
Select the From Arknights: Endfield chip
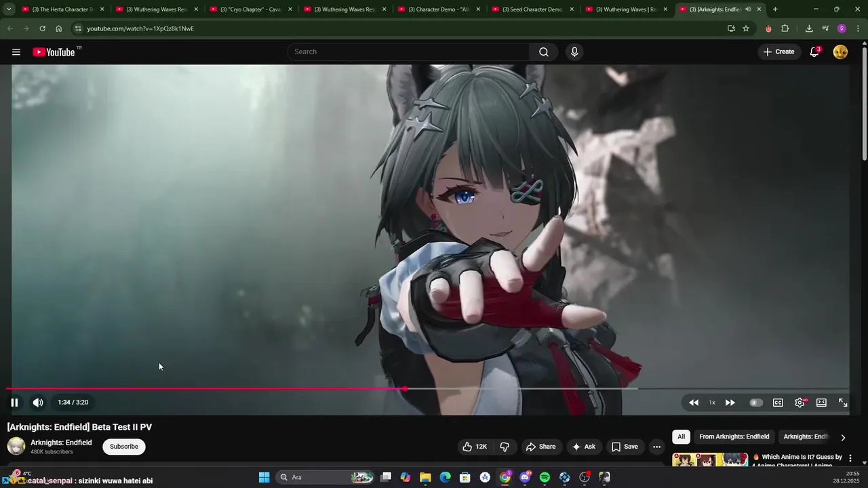(734, 436)
